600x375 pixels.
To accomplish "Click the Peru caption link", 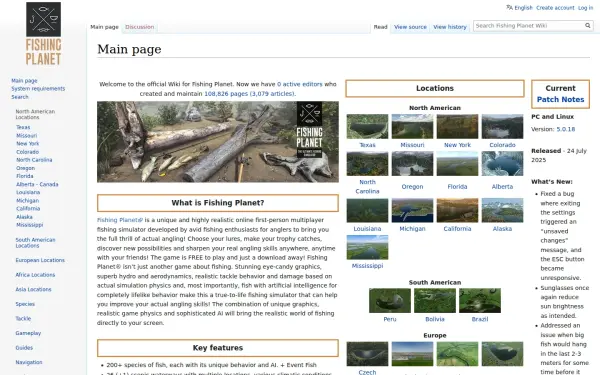I will 390,319.
